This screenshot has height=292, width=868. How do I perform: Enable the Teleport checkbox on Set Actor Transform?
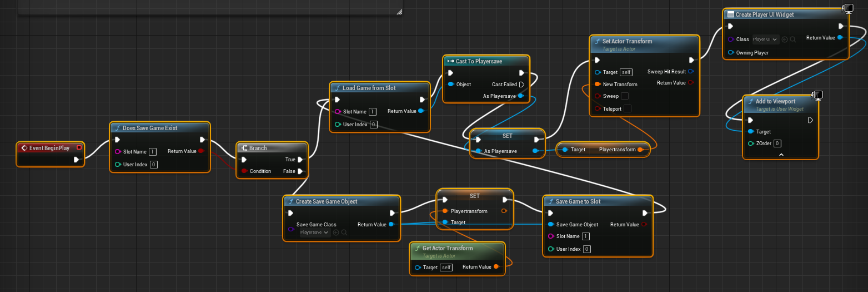tap(627, 108)
